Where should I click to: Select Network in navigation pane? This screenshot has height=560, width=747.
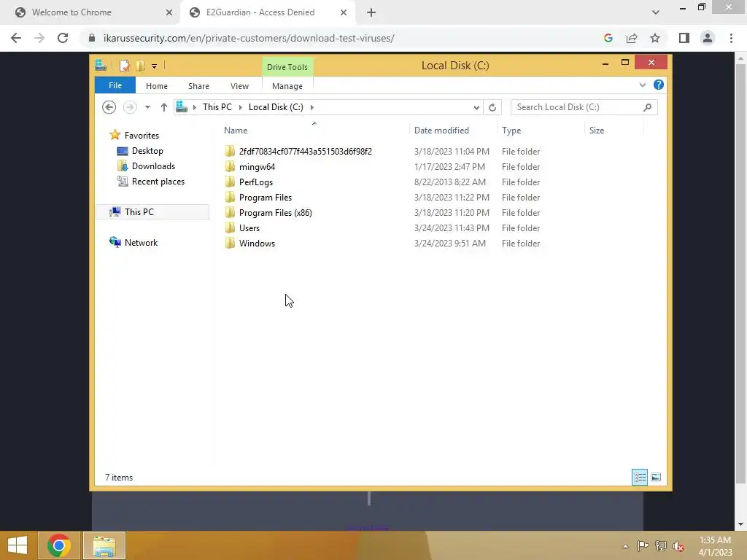(141, 242)
